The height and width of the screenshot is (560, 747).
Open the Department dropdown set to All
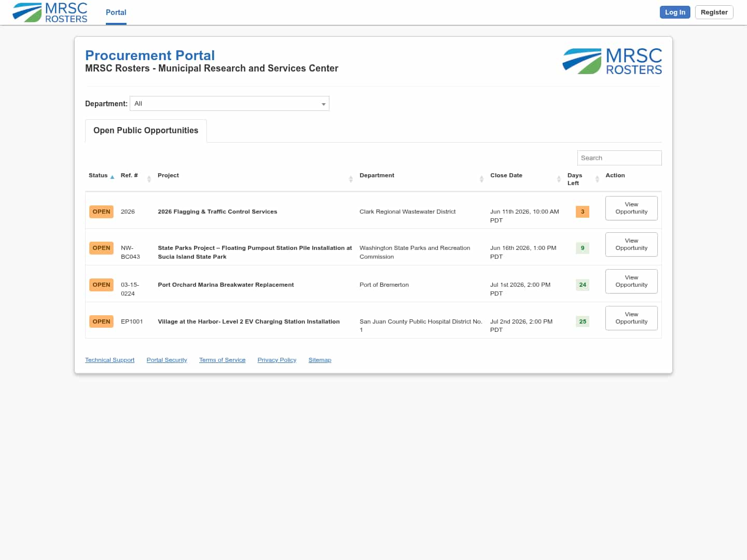(229, 104)
